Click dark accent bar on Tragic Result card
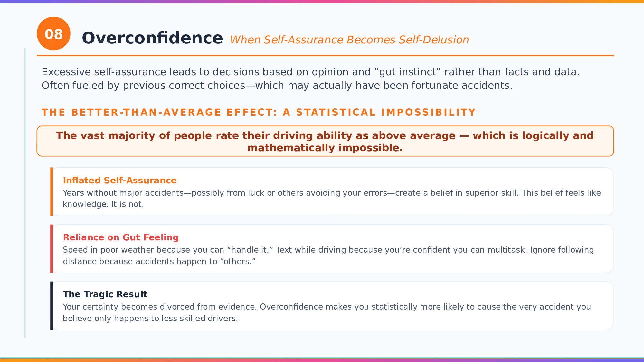 (x=52, y=306)
